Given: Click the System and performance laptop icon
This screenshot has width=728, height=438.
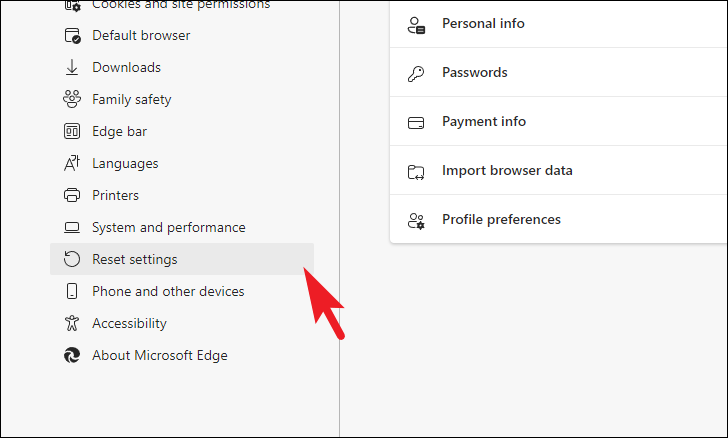Looking at the screenshot, I should 72,227.
